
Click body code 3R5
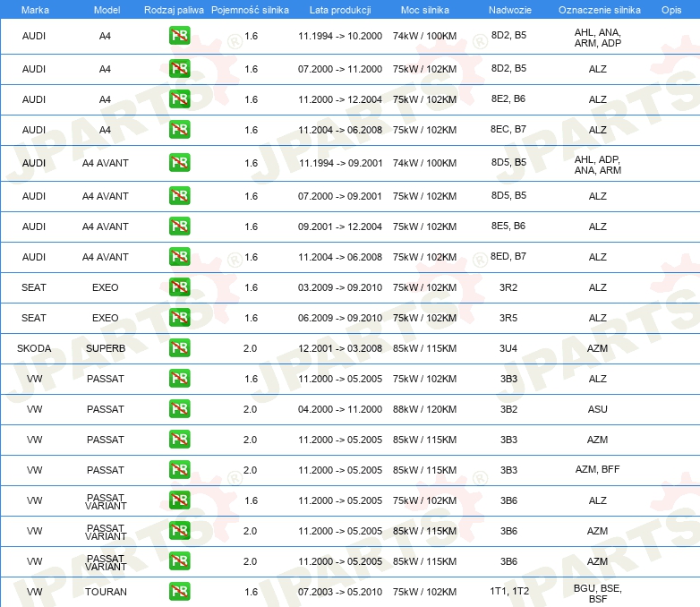coord(508,318)
